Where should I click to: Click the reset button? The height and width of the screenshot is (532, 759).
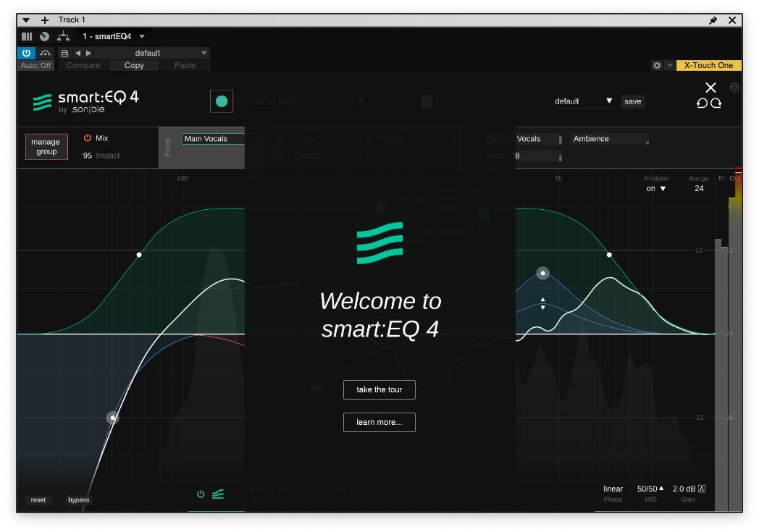tap(38, 500)
